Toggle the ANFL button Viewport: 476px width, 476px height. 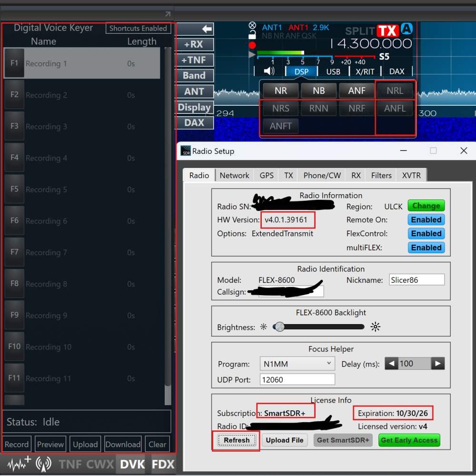[395, 109]
